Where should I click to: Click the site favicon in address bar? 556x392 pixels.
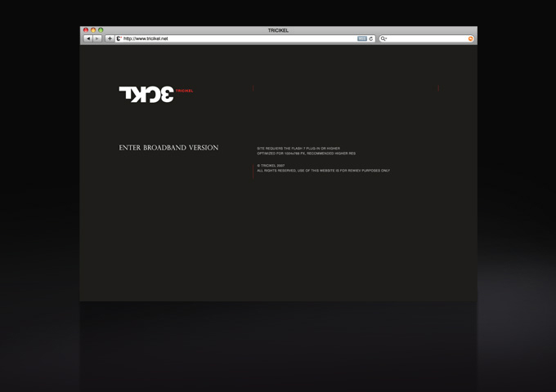[x=119, y=38]
